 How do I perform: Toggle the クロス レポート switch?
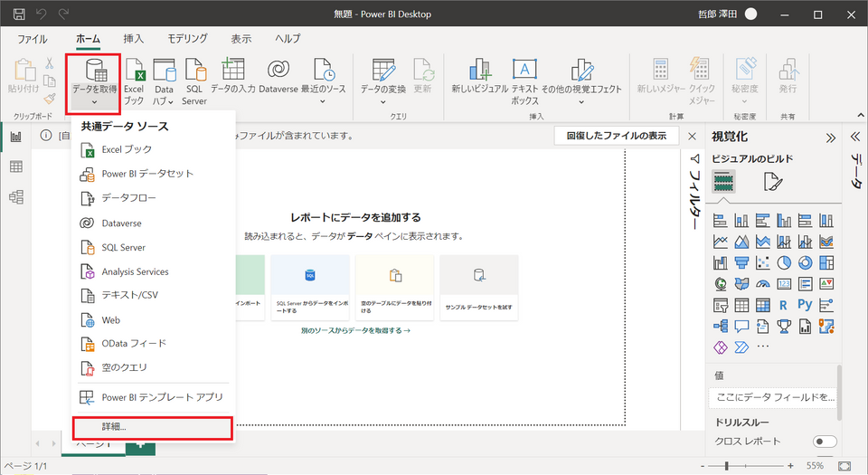(x=825, y=442)
